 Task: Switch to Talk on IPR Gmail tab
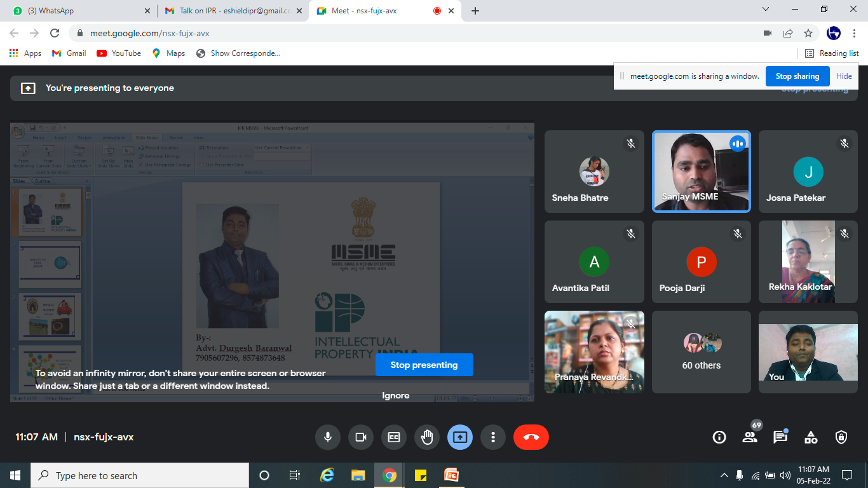pos(232,11)
